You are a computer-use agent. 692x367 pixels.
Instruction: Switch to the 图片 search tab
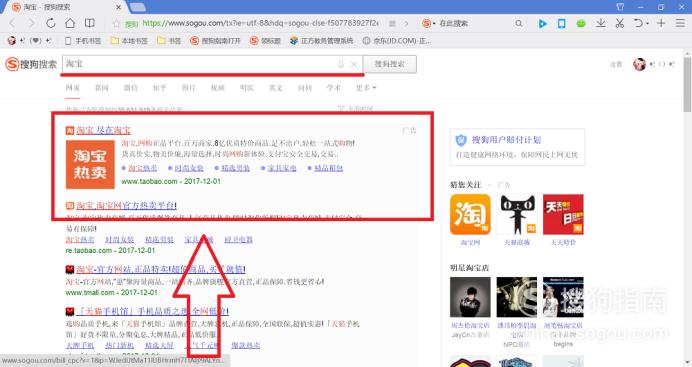[188, 88]
